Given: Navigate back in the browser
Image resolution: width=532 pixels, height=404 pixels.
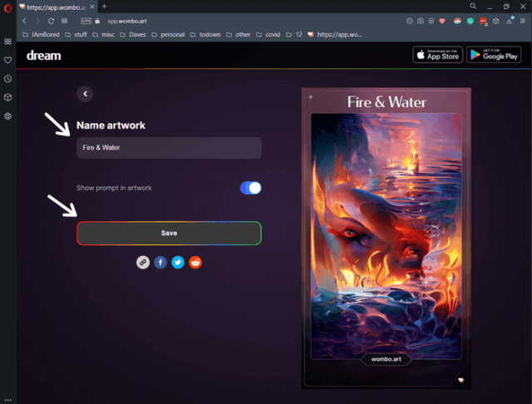Looking at the screenshot, I should (24, 21).
